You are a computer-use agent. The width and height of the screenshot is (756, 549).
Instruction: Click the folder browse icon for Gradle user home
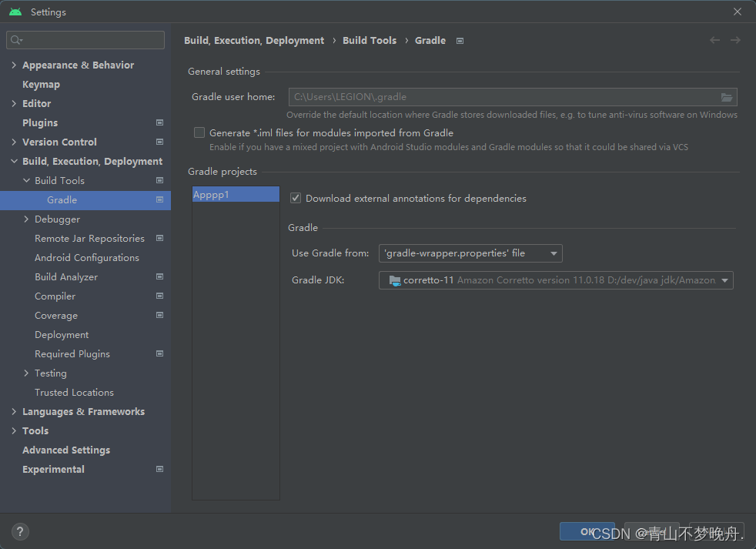pos(727,98)
